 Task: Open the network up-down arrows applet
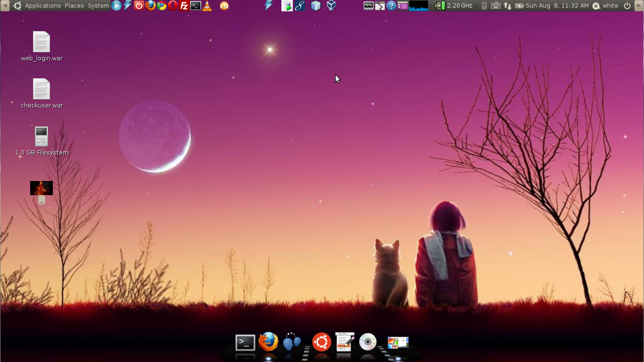coord(508,6)
